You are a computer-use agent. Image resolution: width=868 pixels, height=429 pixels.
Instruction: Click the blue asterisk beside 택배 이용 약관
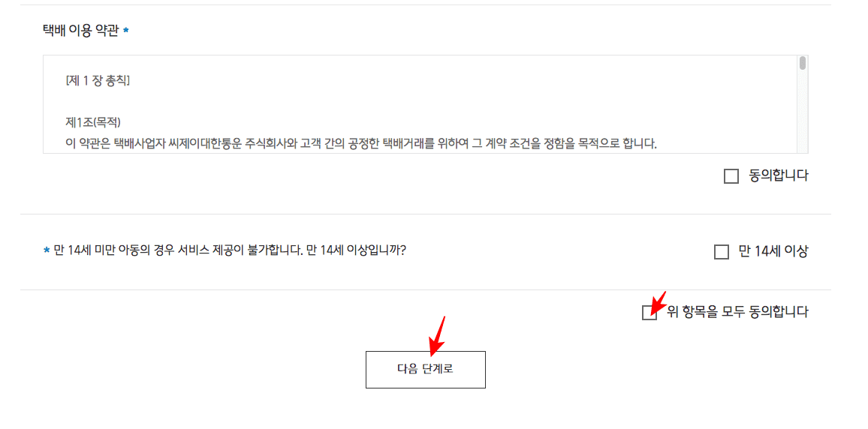pyautogui.click(x=125, y=31)
